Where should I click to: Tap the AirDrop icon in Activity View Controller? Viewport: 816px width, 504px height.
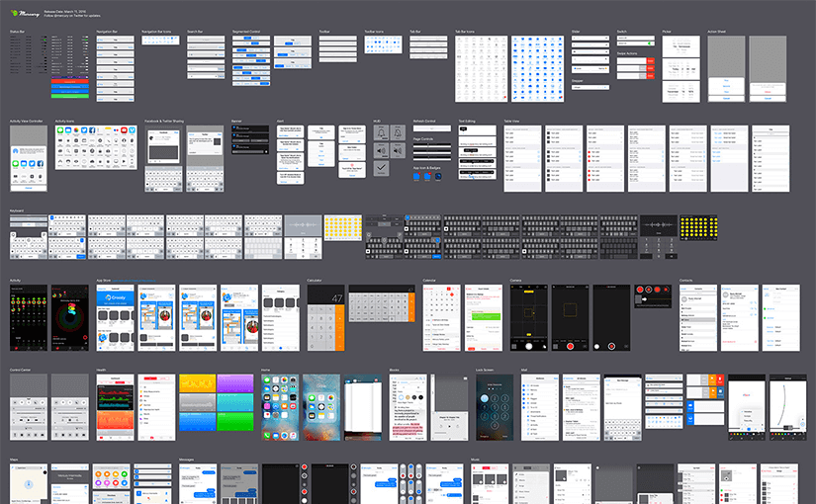[16, 151]
